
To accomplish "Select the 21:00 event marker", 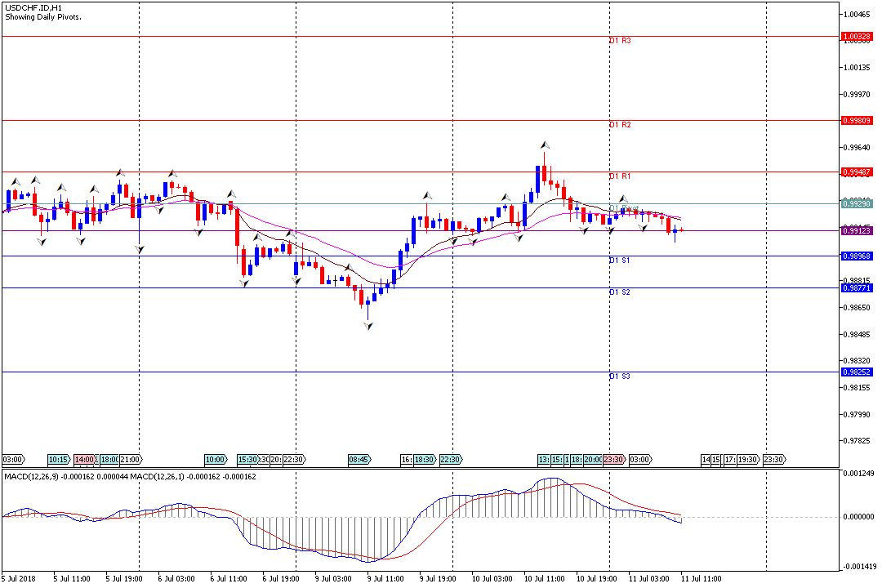I will (131, 460).
